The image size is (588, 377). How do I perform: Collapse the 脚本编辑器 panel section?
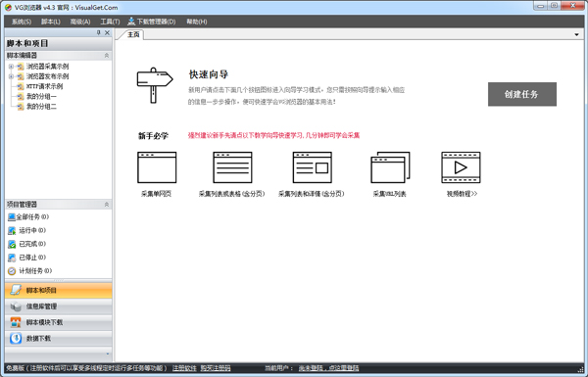click(x=107, y=56)
